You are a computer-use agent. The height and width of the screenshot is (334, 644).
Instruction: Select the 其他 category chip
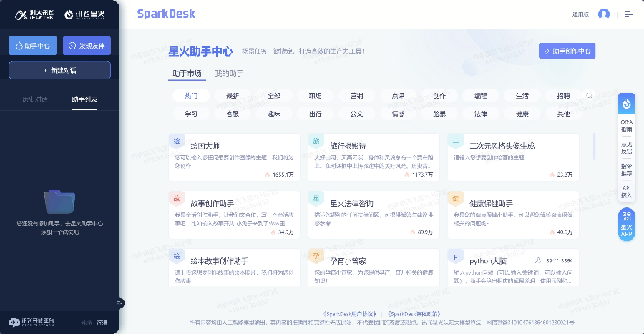(x=564, y=114)
